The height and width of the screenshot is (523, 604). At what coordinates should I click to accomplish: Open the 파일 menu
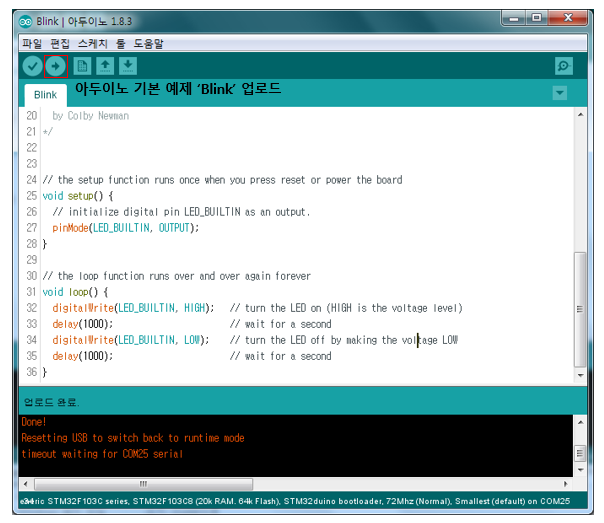(x=32, y=44)
